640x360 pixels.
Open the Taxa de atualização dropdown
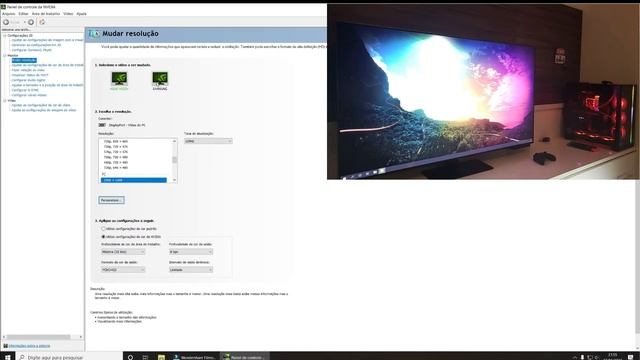pos(208,141)
